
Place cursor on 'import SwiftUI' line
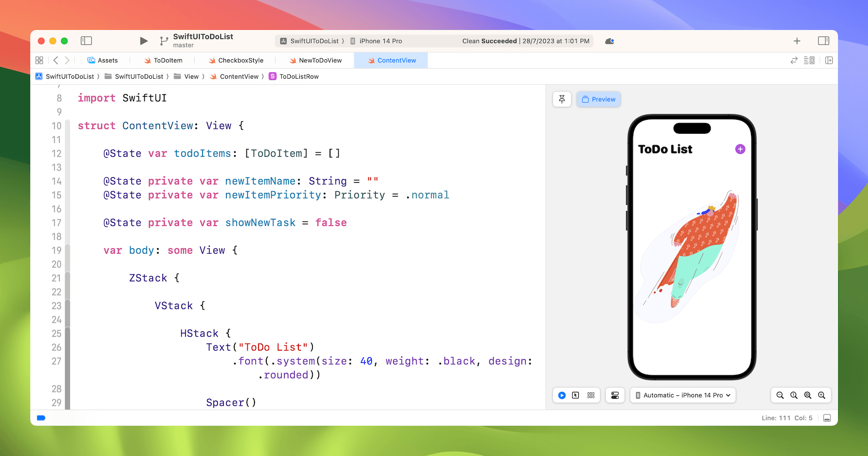pyautogui.click(x=122, y=98)
